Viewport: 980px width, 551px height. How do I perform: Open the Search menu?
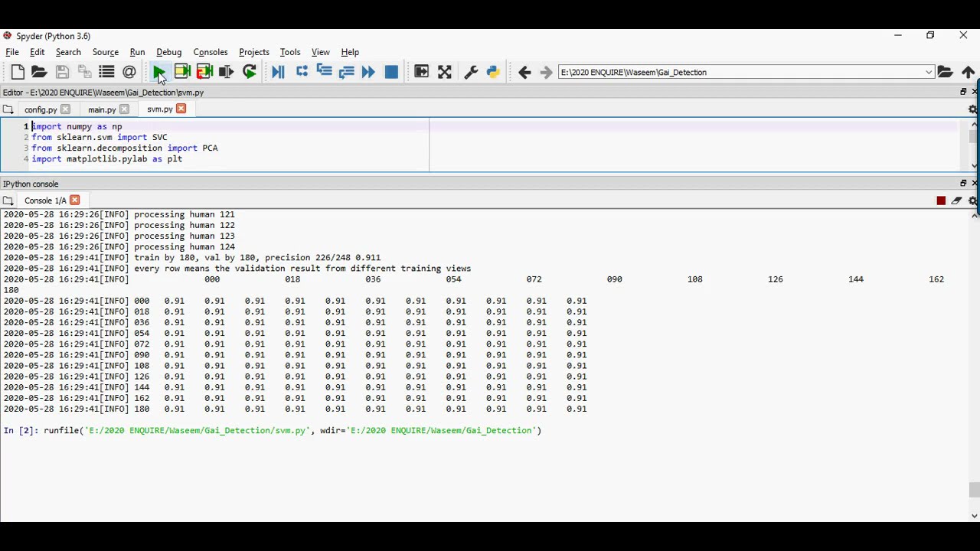pos(68,52)
